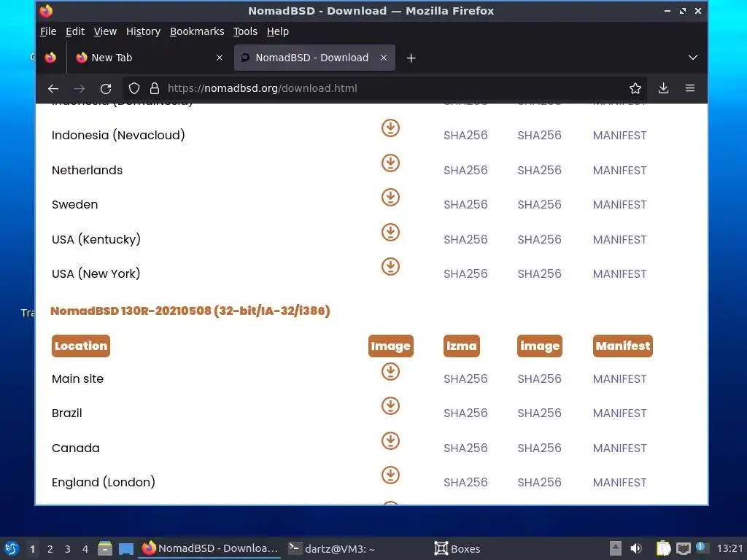Click the Location column header
The height and width of the screenshot is (560, 747).
coord(80,346)
